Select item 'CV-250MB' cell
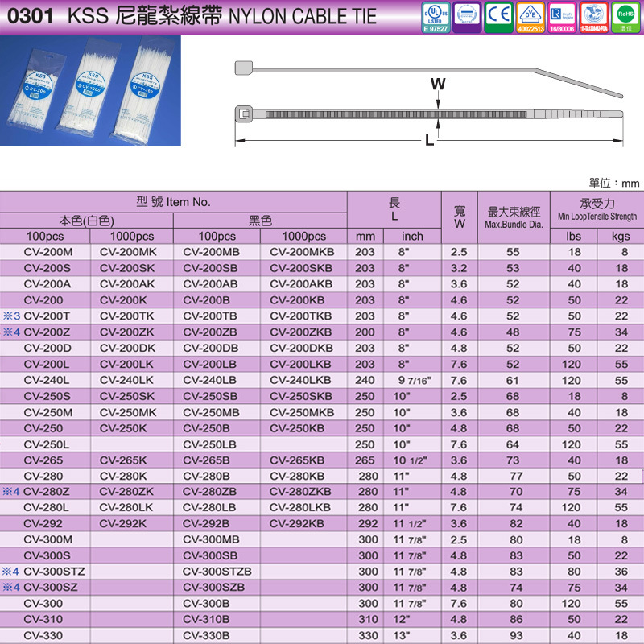The width and height of the screenshot is (644, 644). pyautogui.click(x=211, y=412)
